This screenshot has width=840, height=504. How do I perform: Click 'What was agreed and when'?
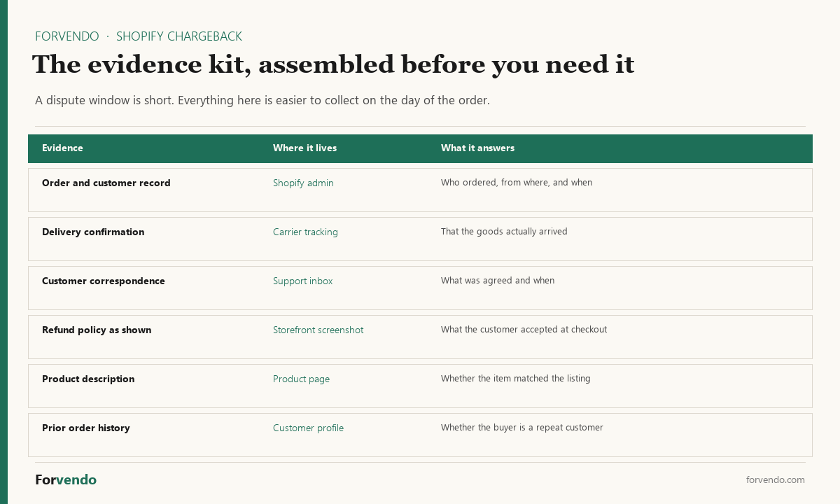click(498, 281)
